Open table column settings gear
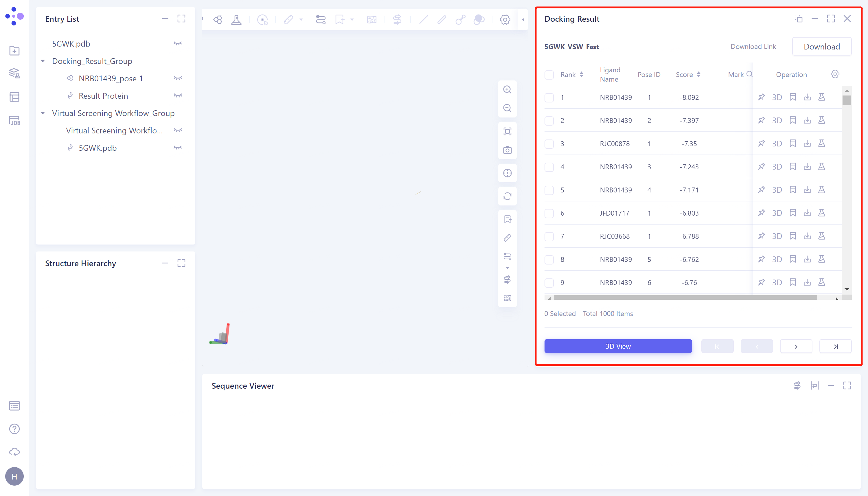The height and width of the screenshot is (496, 868). pos(835,74)
